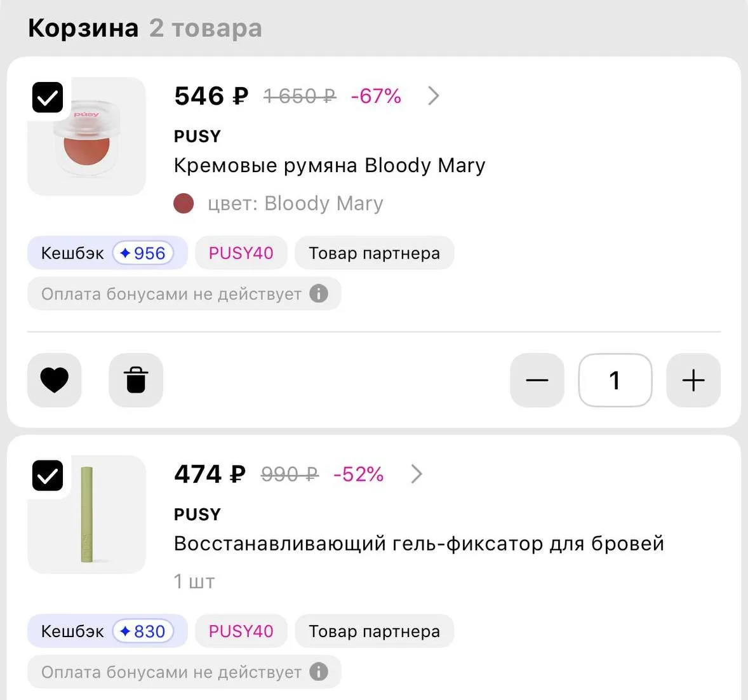
Task: Add Bloody Mary blush to favorites heart
Action: click(55, 380)
